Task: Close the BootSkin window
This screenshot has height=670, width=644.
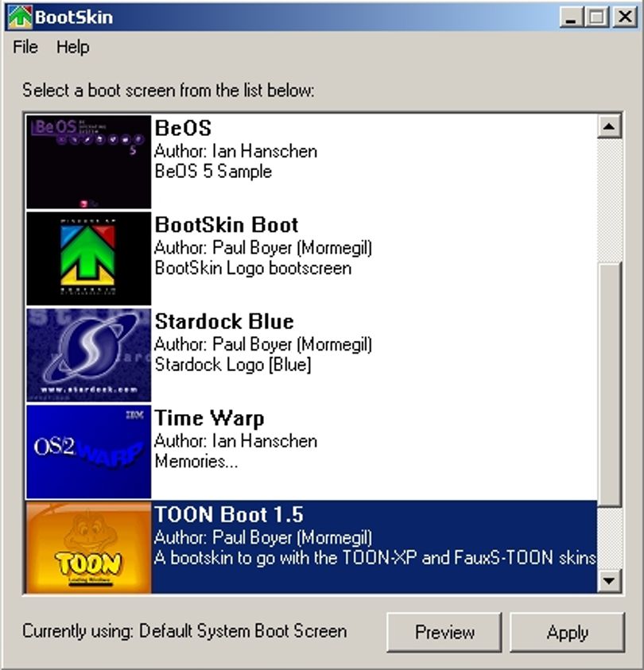Action: 625,17
